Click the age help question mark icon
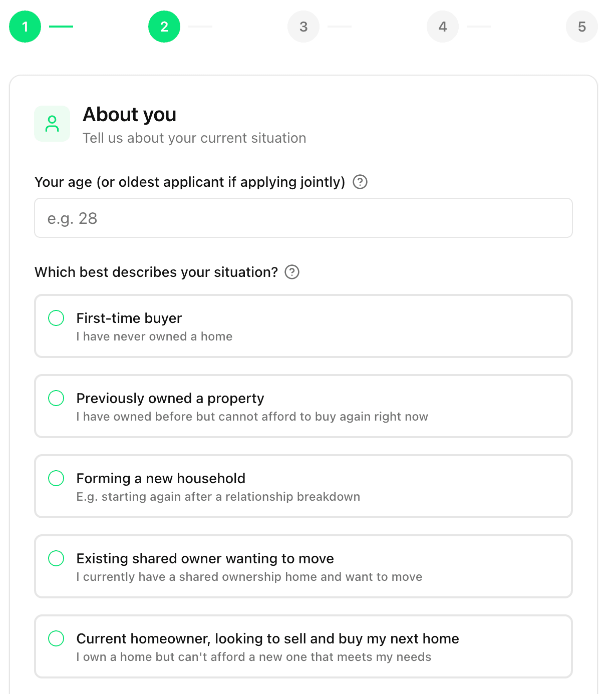The height and width of the screenshot is (694, 616). point(360,182)
